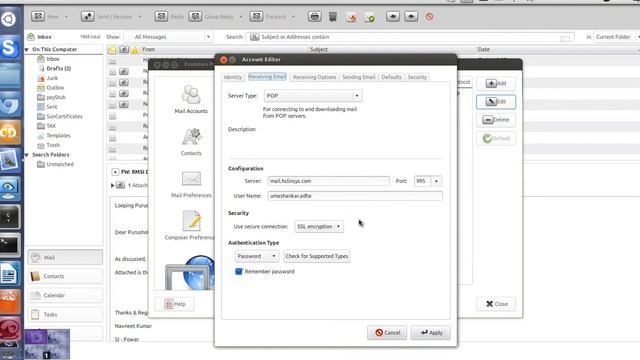Viewport: 640px width, 360px height.
Task: Open the Current Folder search scope dropdown
Action: tap(616, 37)
